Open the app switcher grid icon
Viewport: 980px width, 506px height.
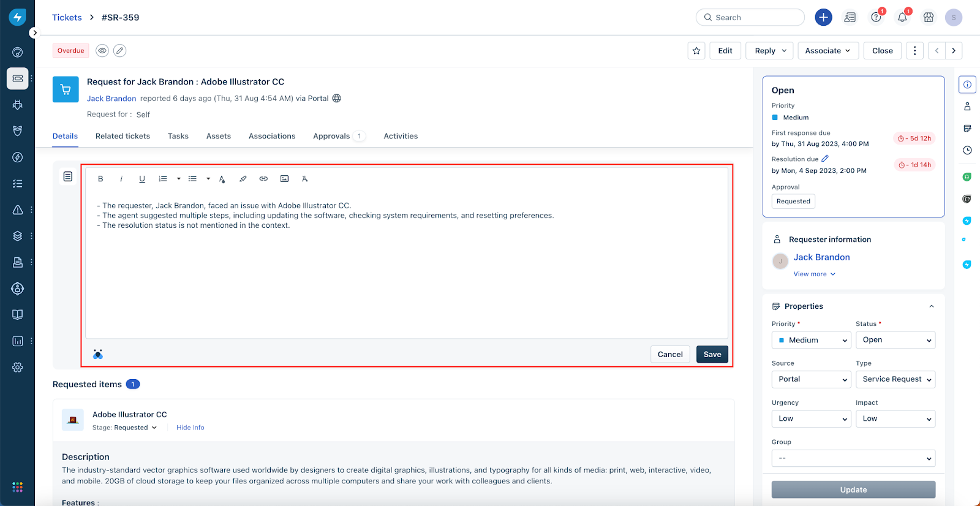coord(18,487)
